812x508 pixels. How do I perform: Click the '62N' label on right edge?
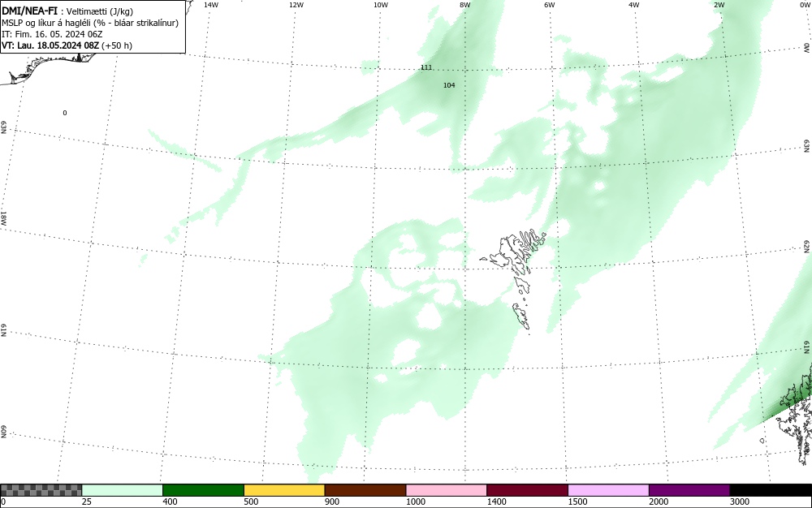pyautogui.click(x=807, y=246)
